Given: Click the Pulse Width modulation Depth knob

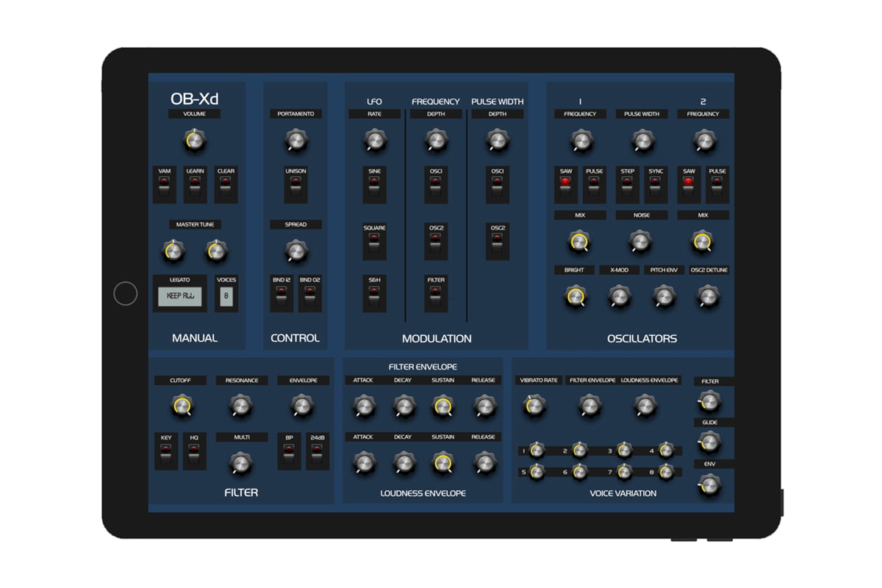Looking at the screenshot, I should click(x=498, y=140).
